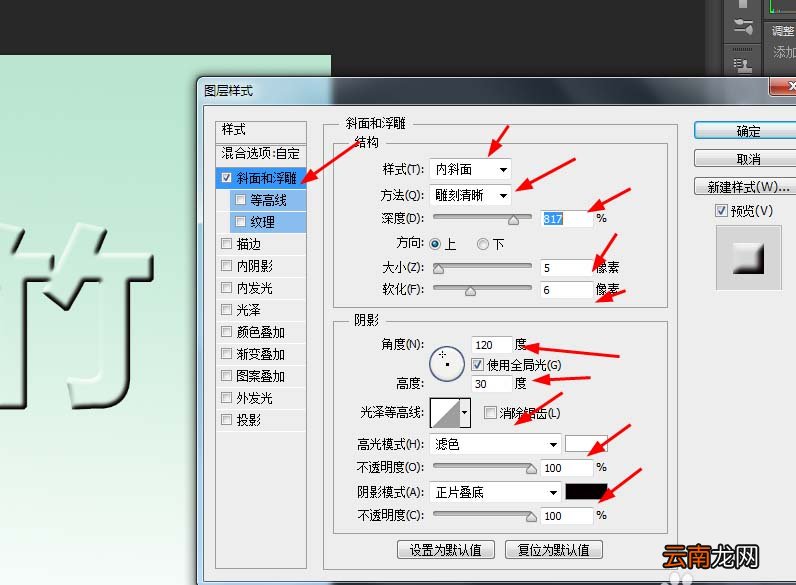Click the highlight opacity field 不透明度(O)

567,468
